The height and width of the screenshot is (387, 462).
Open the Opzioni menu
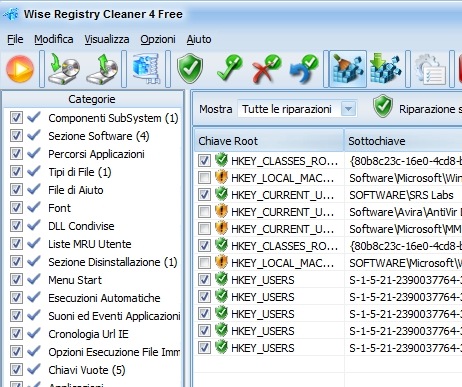[158, 39]
